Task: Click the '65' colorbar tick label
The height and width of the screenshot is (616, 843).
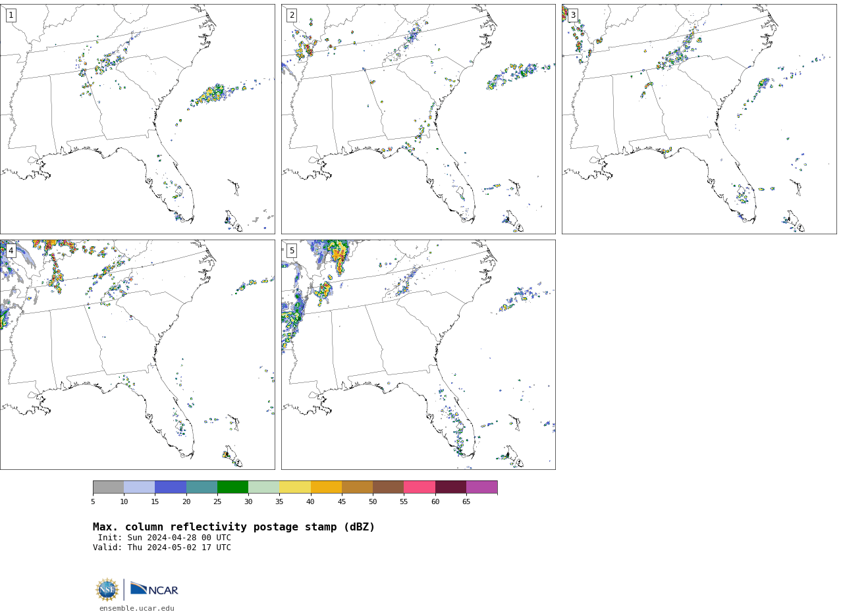Action: (x=466, y=502)
